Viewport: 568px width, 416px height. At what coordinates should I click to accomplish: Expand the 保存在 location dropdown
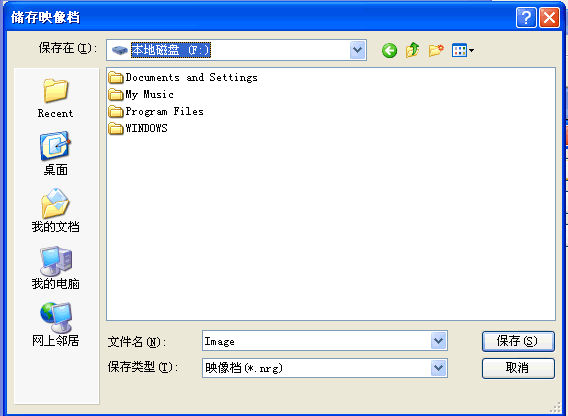click(358, 50)
